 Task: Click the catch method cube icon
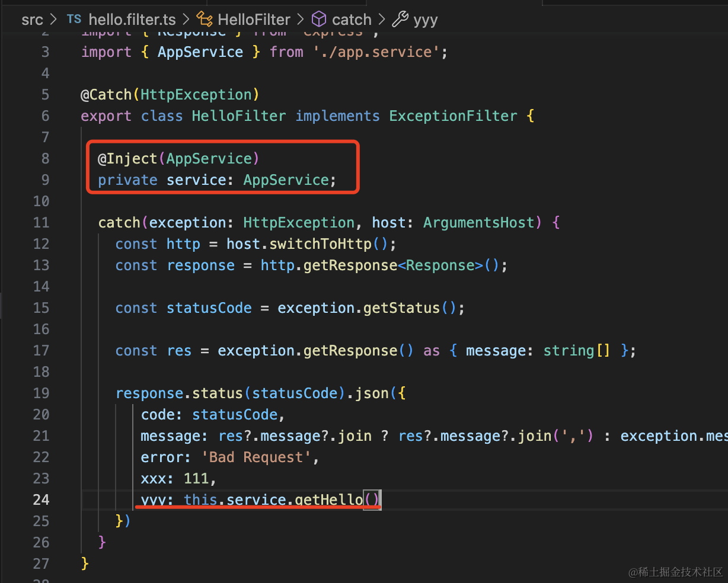click(319, 20)
